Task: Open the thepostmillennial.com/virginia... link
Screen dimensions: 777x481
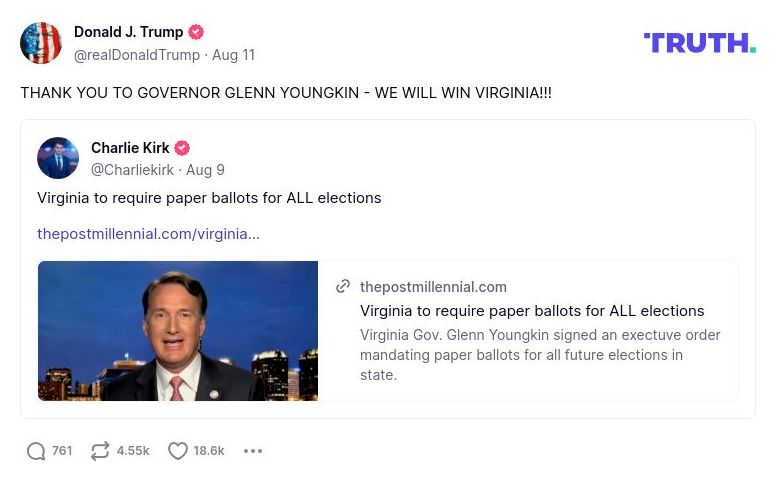Action: pos(148,234)
